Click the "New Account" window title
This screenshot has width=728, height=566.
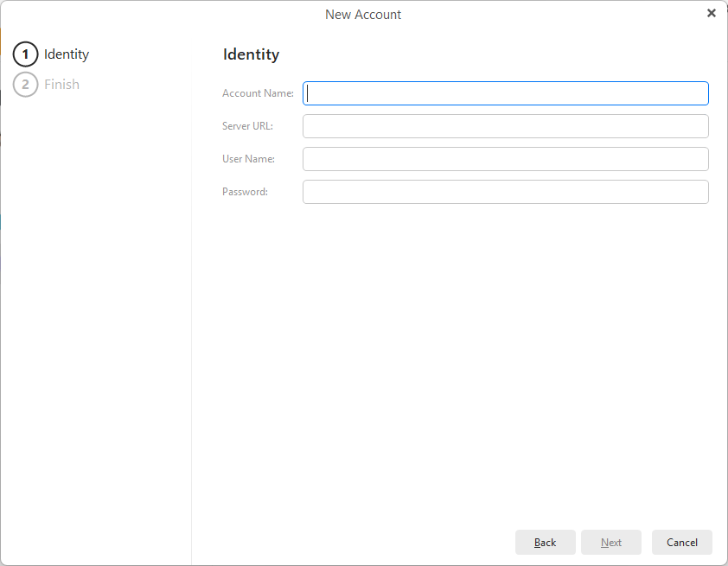(x=363, y=15)
